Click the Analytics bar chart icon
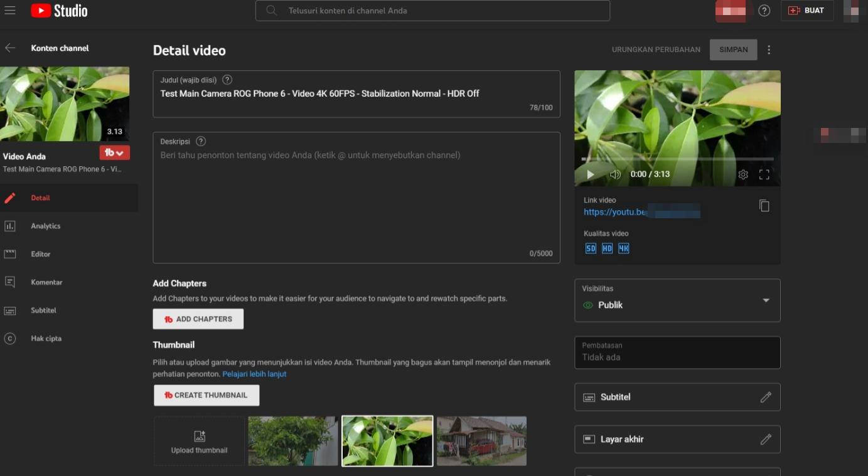 (x=10, y=226)
